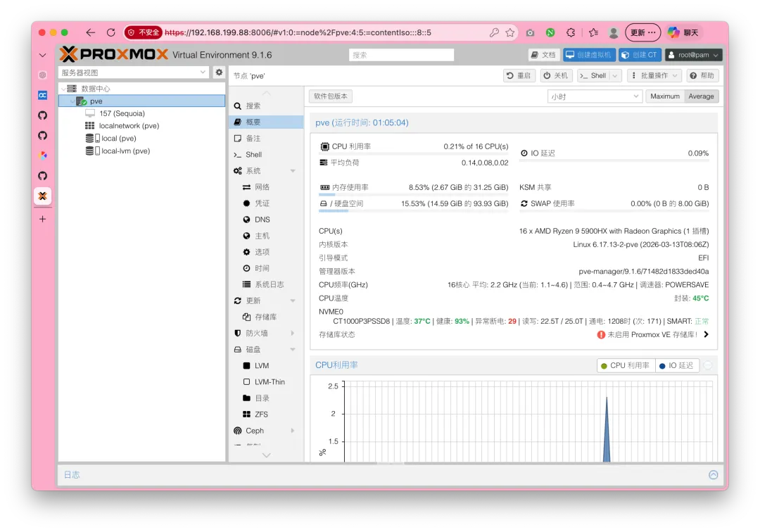Viewport: 760px width, 532px height.
Task: Open LVM-Thin menu item
Action: pos(266,382)
